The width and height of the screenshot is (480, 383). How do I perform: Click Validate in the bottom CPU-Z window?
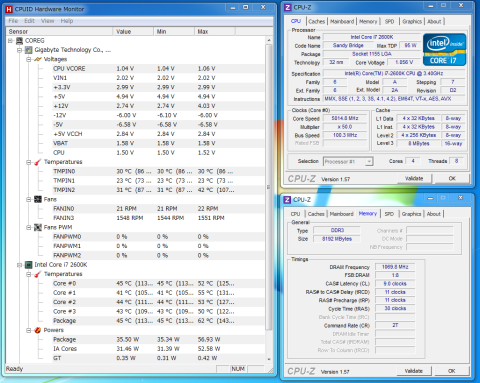point(414,371)
